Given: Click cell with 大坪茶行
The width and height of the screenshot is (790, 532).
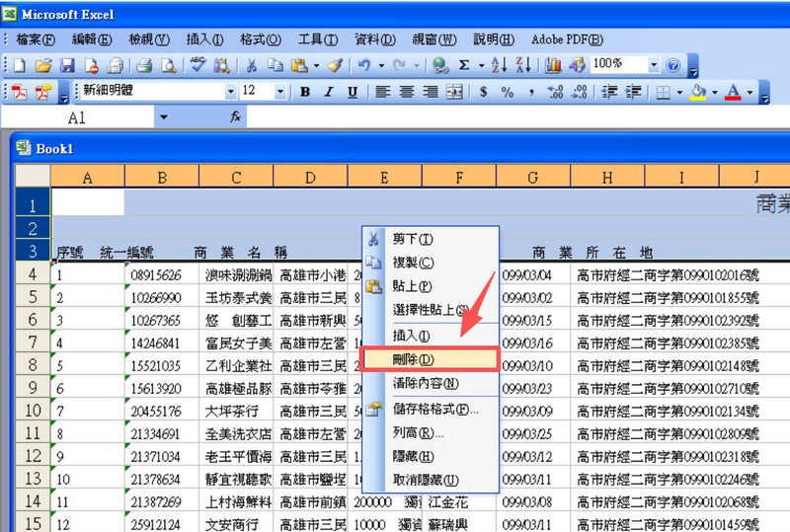Looking at the screenshot, I should coord(236,411).
